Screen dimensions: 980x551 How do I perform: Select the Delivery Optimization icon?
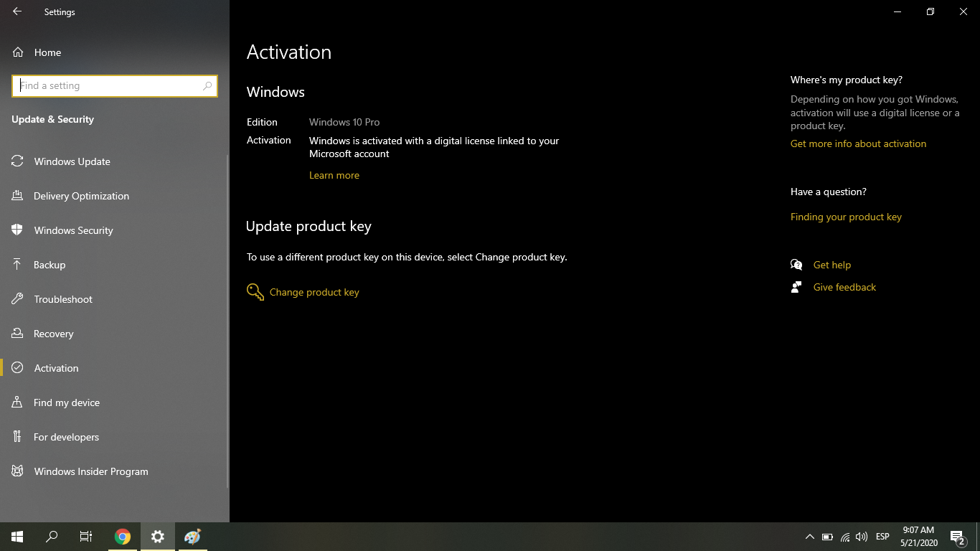[17, 196]
